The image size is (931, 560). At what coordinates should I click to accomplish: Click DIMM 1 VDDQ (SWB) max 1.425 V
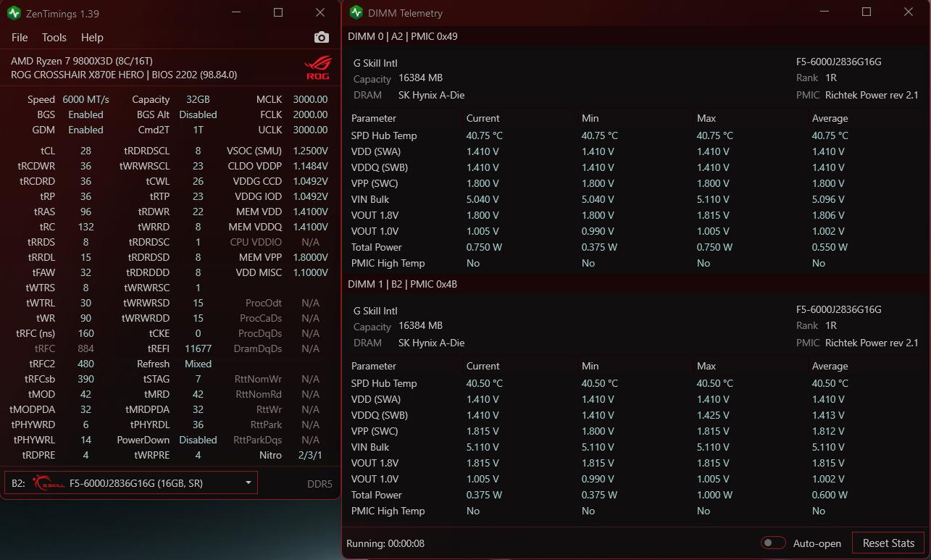[x=713, y=415]
